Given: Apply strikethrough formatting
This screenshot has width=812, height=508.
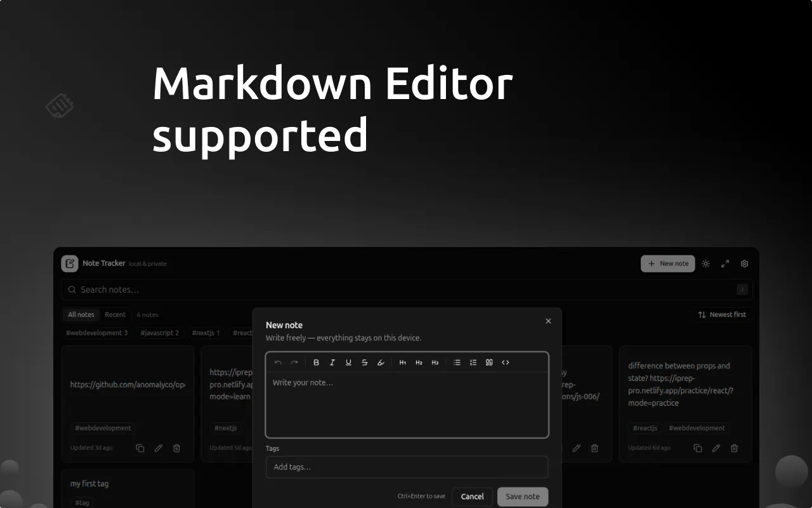Looking at the screenshot, I should (365, 363).
